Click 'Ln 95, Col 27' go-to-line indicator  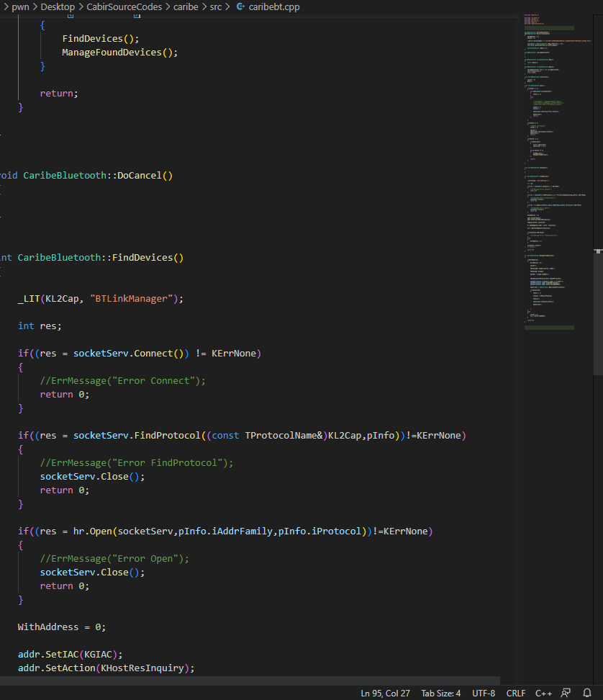click(x=385, y=693)
